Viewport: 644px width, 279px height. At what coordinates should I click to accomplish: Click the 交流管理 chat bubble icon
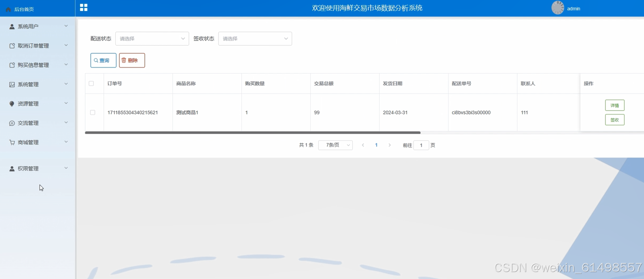[x=12, y=123]
